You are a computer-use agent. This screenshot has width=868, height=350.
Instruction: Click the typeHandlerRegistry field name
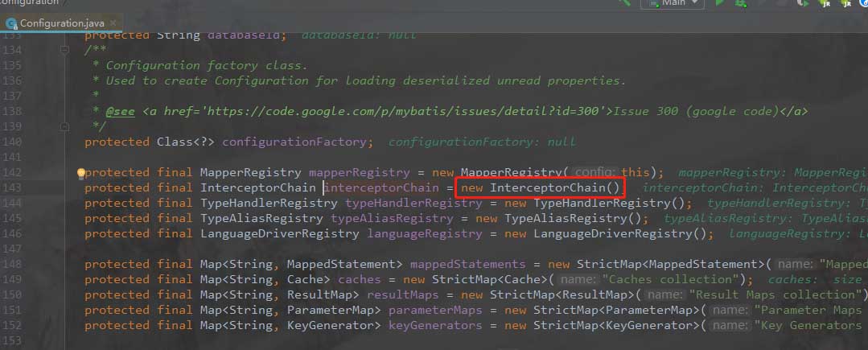point(413,204)
